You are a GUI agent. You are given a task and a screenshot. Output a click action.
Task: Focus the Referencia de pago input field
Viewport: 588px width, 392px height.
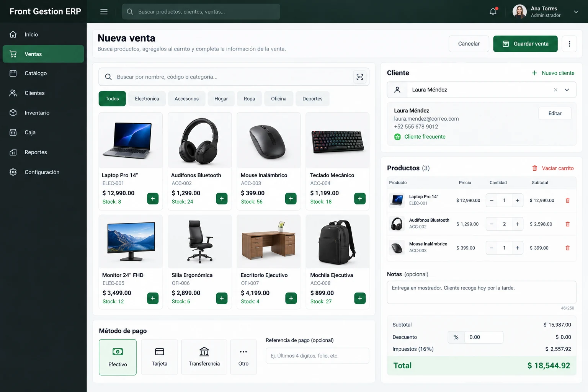click(317, 356)
